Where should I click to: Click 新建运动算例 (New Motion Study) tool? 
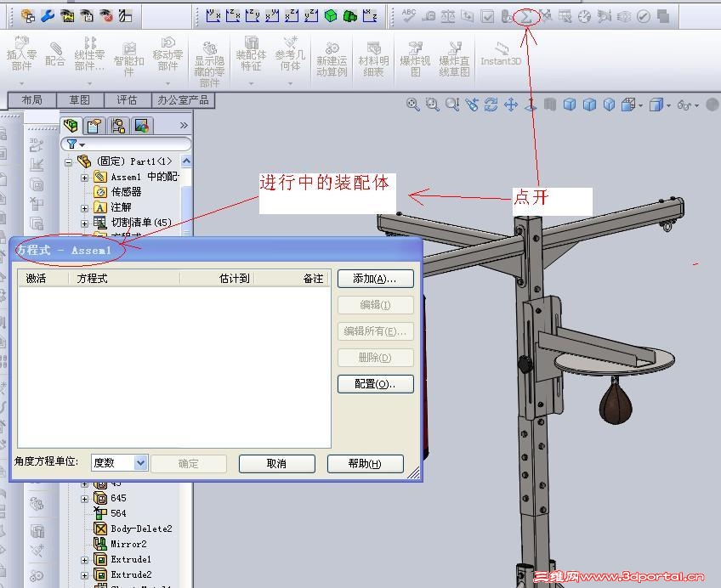point(332,59)
